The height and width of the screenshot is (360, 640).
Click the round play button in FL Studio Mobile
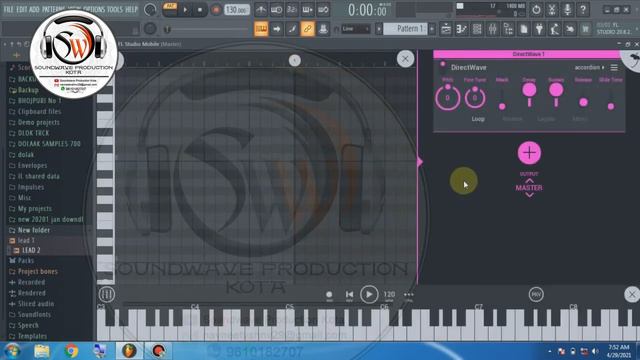click(x=369, y=294)
